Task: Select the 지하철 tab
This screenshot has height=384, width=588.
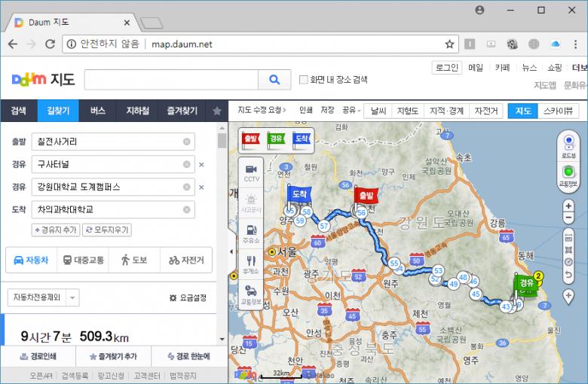Action: [139, 111]
